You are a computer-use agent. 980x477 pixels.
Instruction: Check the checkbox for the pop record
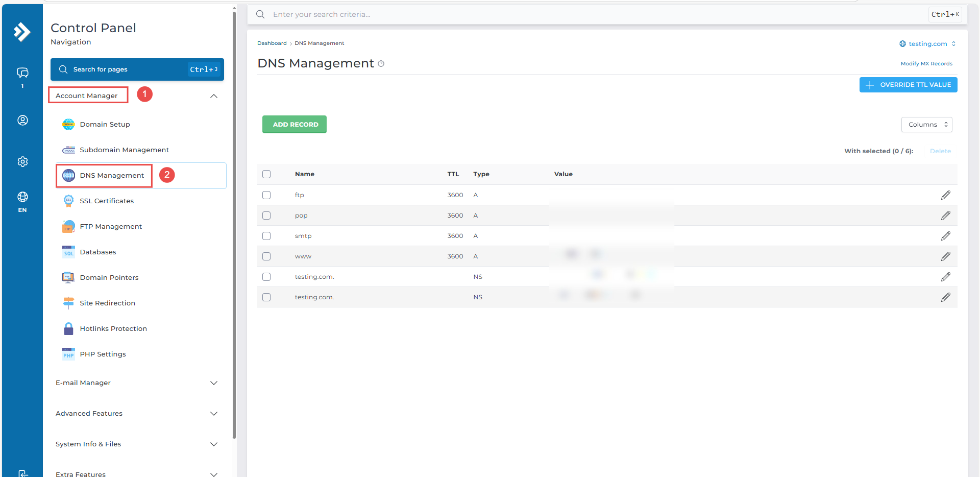point(266,216)
